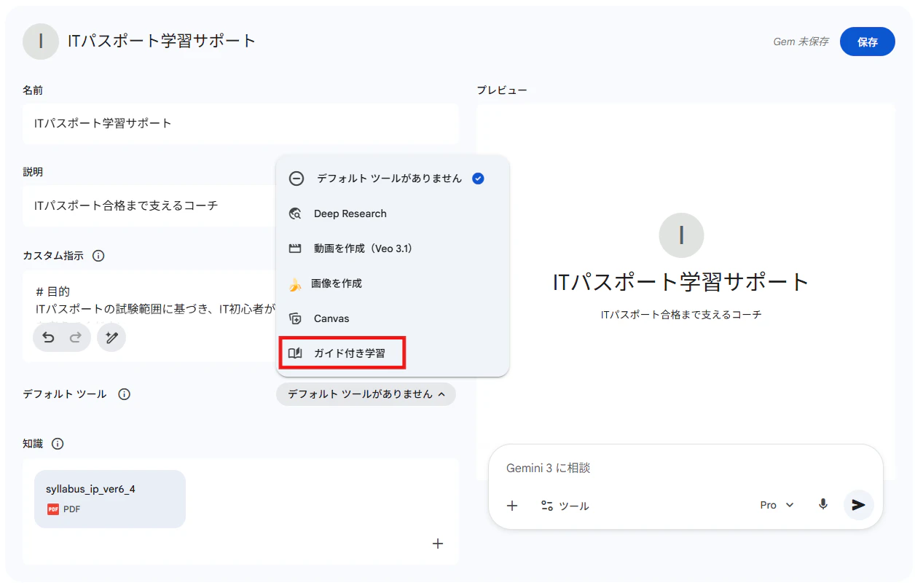Click the minus circle no-tool icon
The image size is (923, 588).
pyautogui.click(x=296, y=179)
